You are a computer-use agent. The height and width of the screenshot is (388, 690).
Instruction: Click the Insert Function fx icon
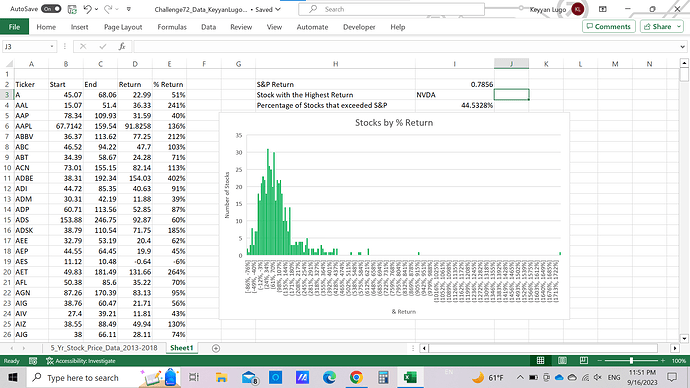(122, 46)
